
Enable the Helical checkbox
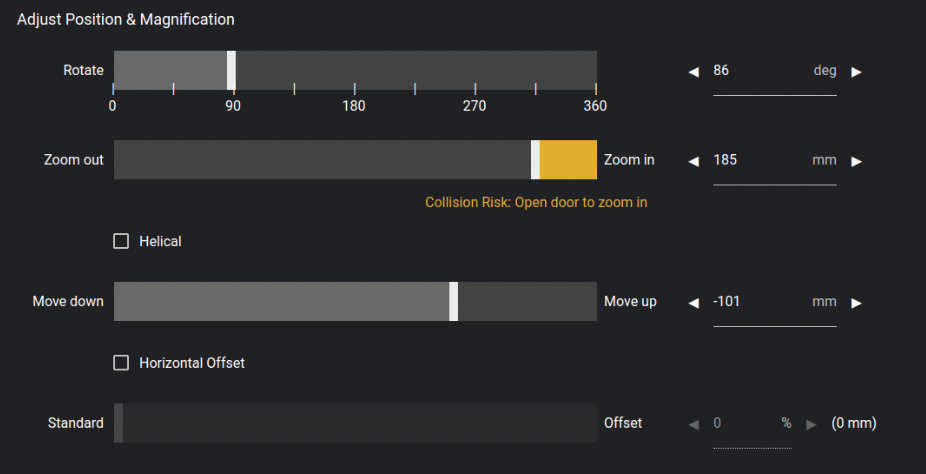[x=121, y=241]
